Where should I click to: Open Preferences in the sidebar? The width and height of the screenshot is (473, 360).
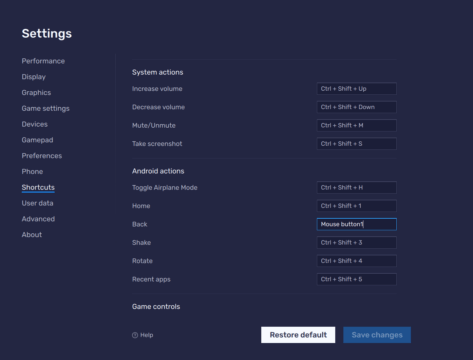point(42,156)
